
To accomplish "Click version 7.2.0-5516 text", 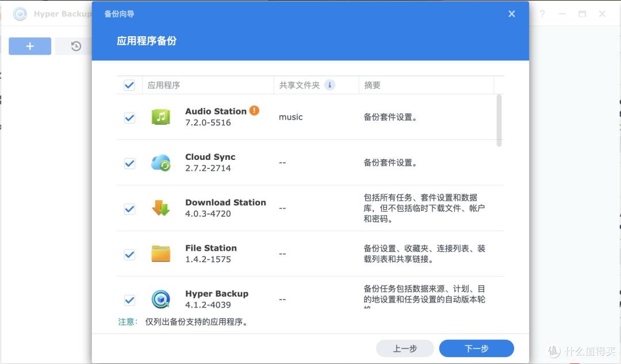I will [x=208, y=123].
